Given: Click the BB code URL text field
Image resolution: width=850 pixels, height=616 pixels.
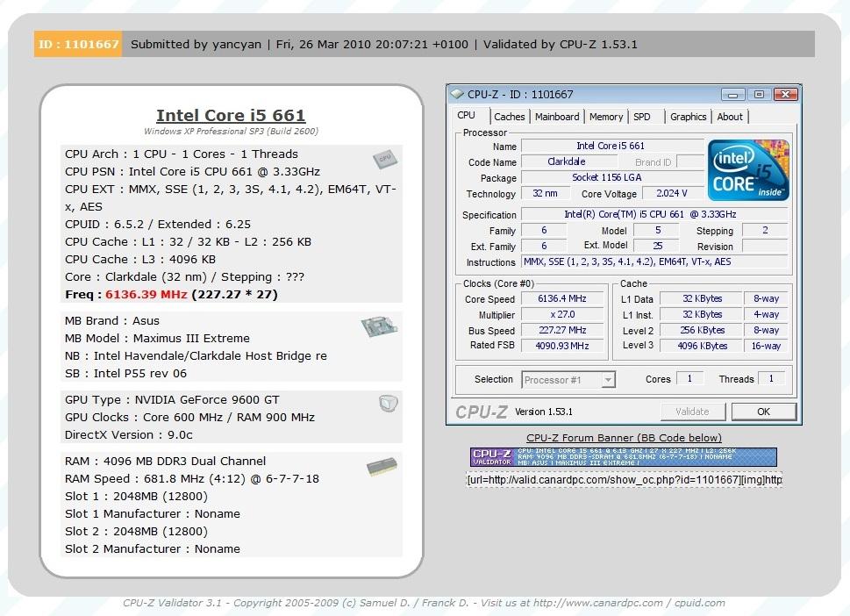Looking at the screenshot, I should [624, 480].
